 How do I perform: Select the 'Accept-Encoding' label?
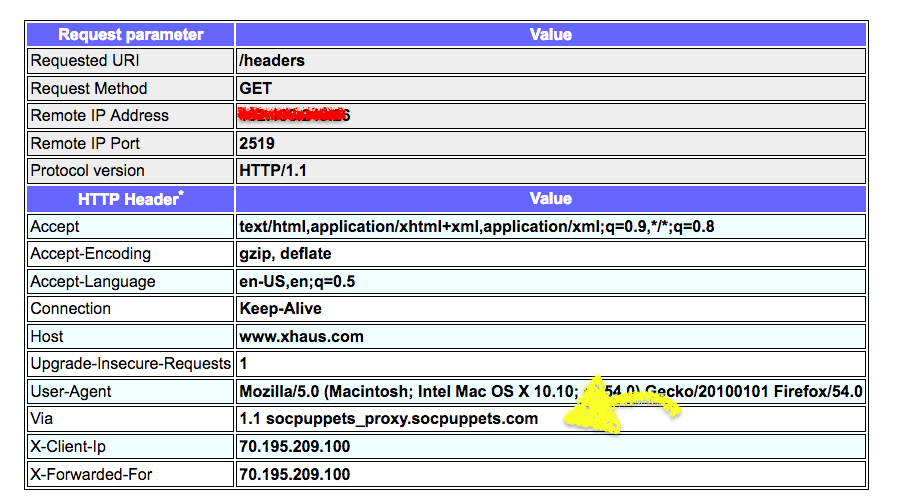coord(130,254)
